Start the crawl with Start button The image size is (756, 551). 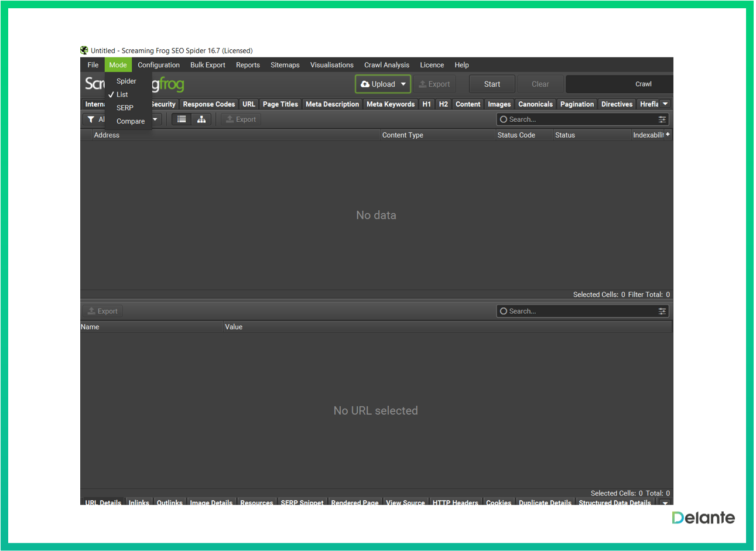coord(492,84)
